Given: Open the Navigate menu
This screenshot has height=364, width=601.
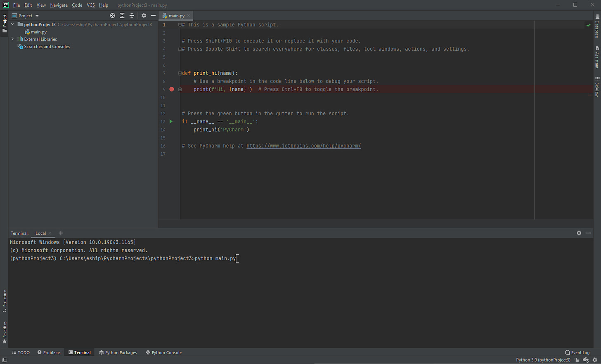Looking at the screenshot, I should 59,5.
